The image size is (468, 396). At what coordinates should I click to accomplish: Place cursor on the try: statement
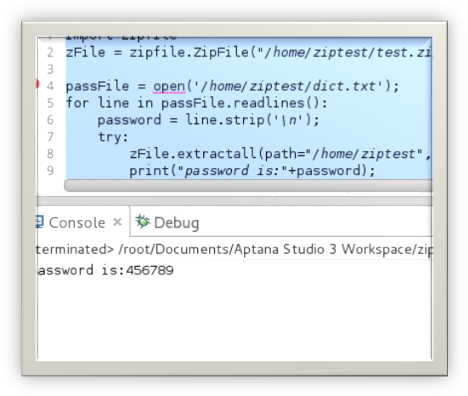point(113,137)
